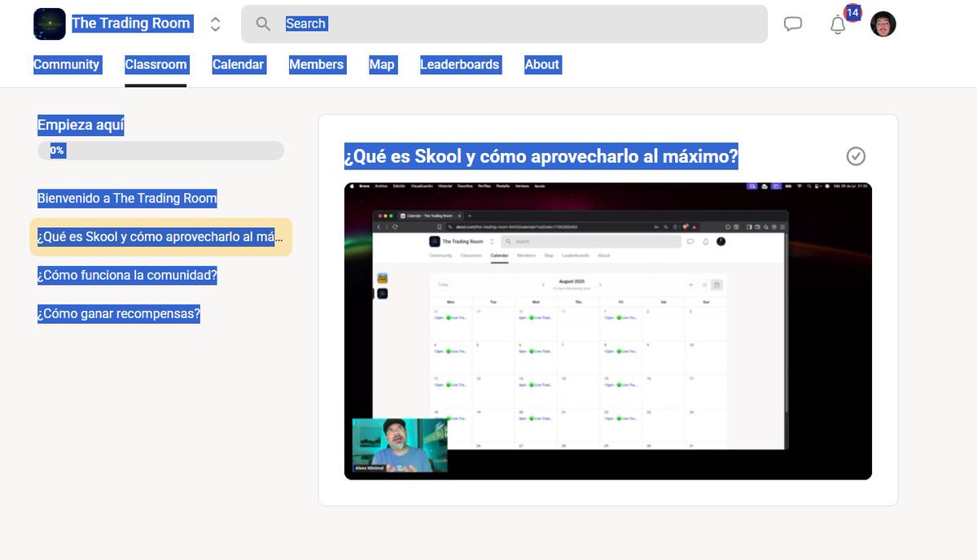Screen dimensions: 977x560
Task: Open lesson Bienvenido a The Trading Room
Action: [x=127, y=198]
